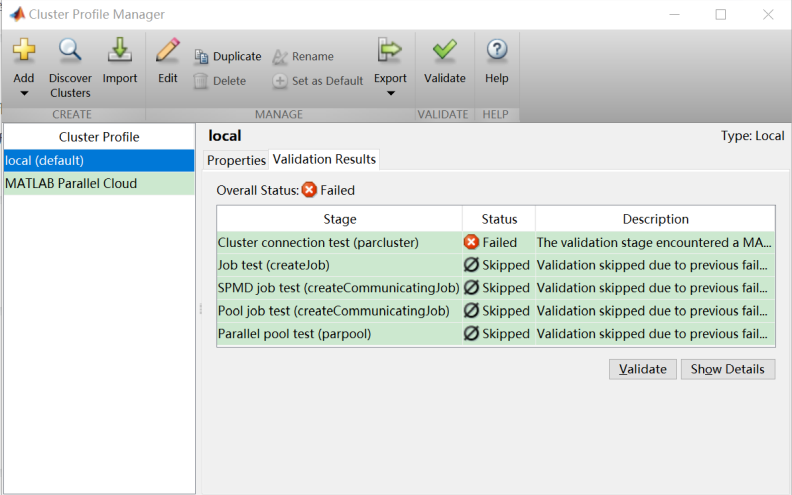Expand the Export dropdown arrow
This screenshot has width=792, height=495.
click(x=390, y=93)
